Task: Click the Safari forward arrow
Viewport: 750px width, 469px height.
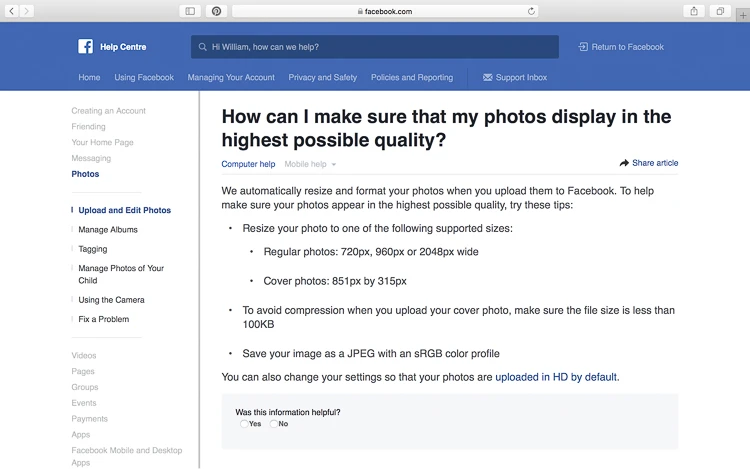Action: pyautogui.click(x=27, y=11)
